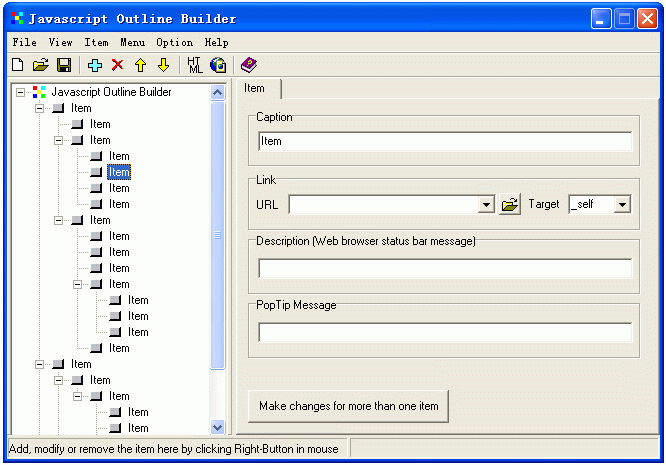Open the Help menu
Viewport: 666px width, 465px height.
(217, 42)
